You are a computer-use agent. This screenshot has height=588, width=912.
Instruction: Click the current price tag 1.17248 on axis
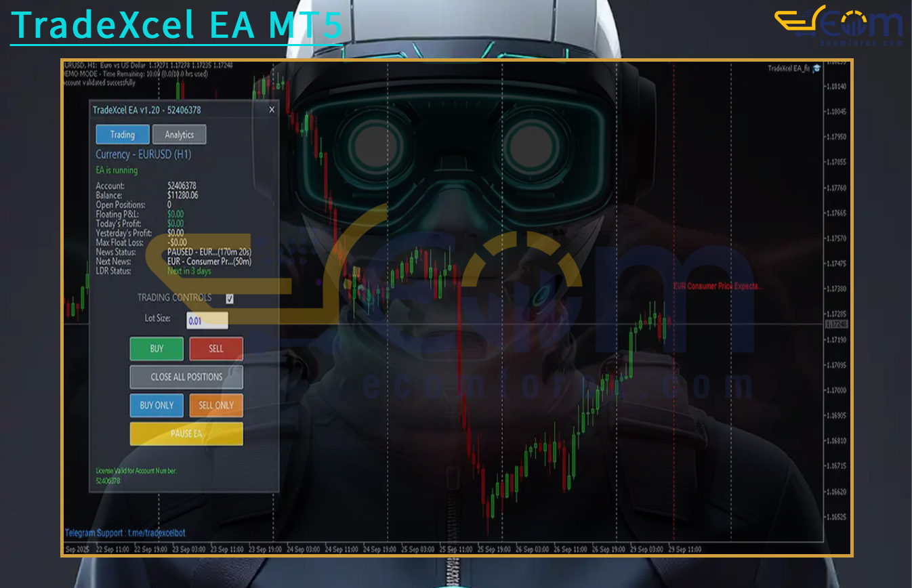pyautogui.click(x=837, y=324)
